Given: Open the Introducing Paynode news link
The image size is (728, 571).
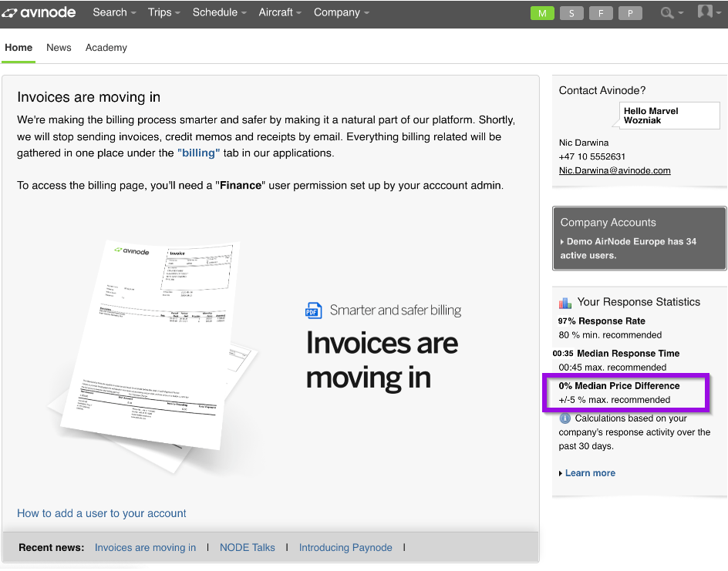Looking at the screenshot, I should (x=345, y=548).
